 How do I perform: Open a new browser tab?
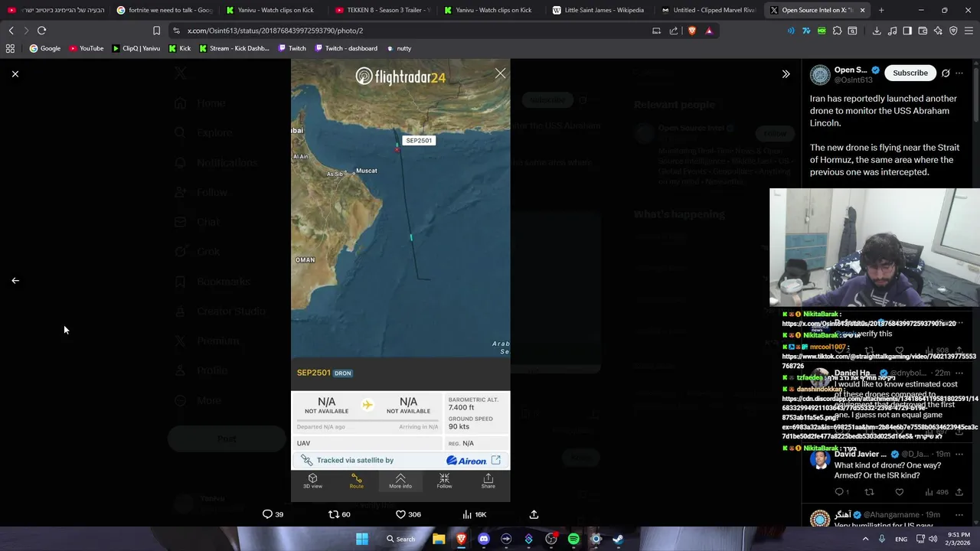(x=881, y=10)
